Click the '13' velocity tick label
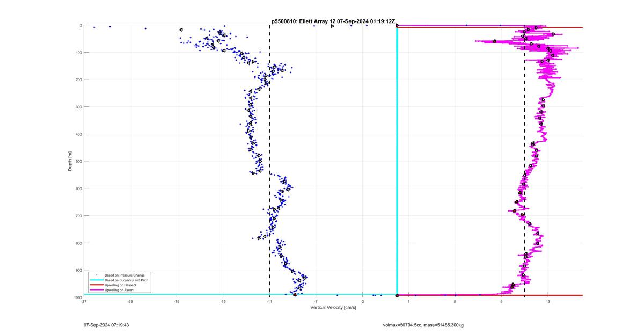 [548, 302]
